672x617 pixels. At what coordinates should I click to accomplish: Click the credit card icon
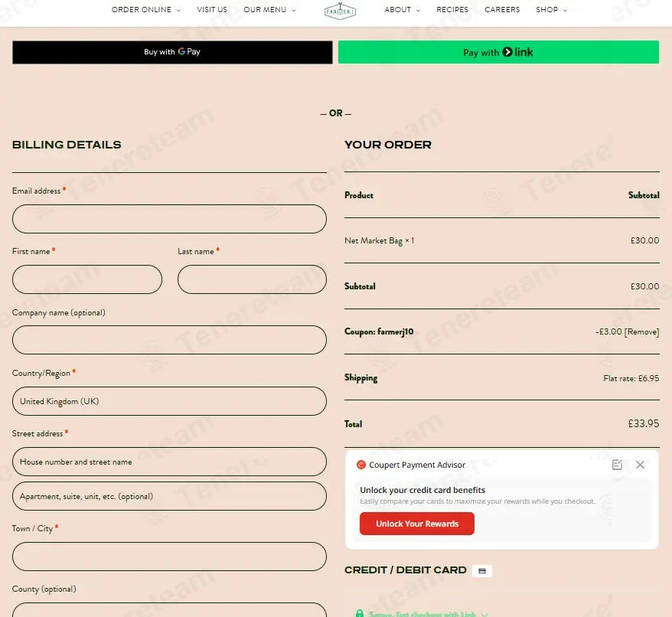[481, 571]
